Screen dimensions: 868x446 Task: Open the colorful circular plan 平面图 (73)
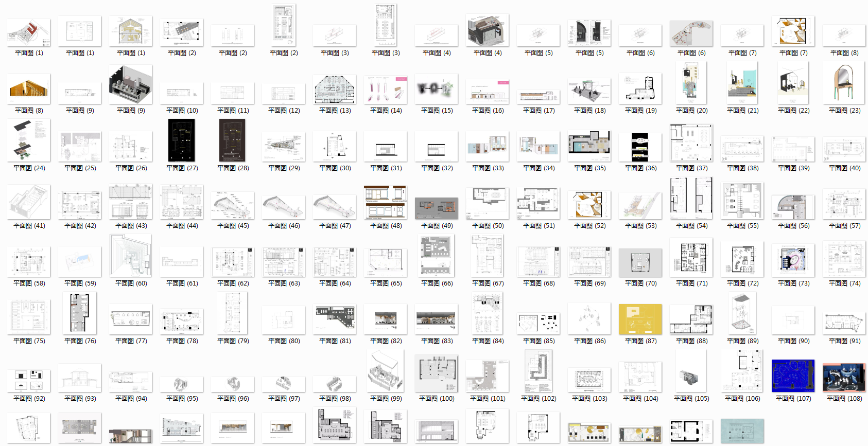coord(793,260)
